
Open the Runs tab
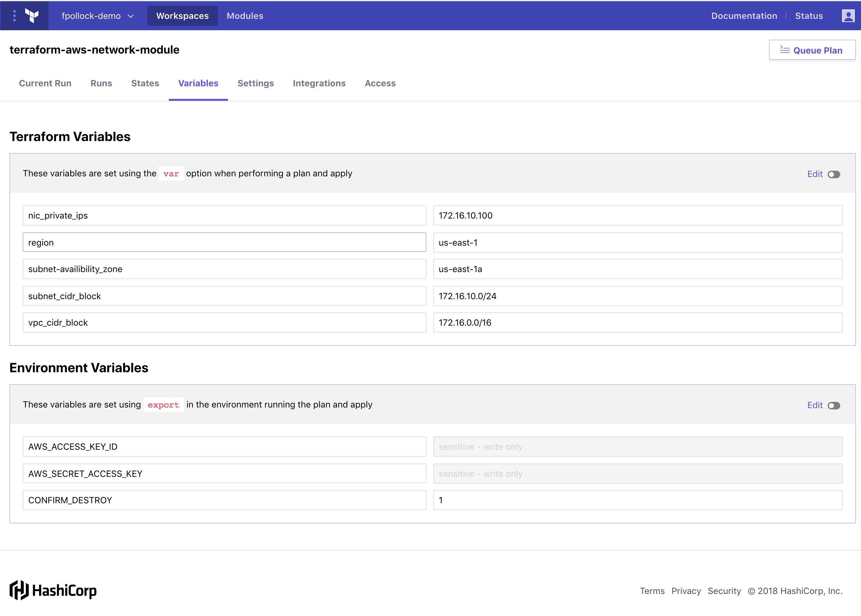point(101,83)
